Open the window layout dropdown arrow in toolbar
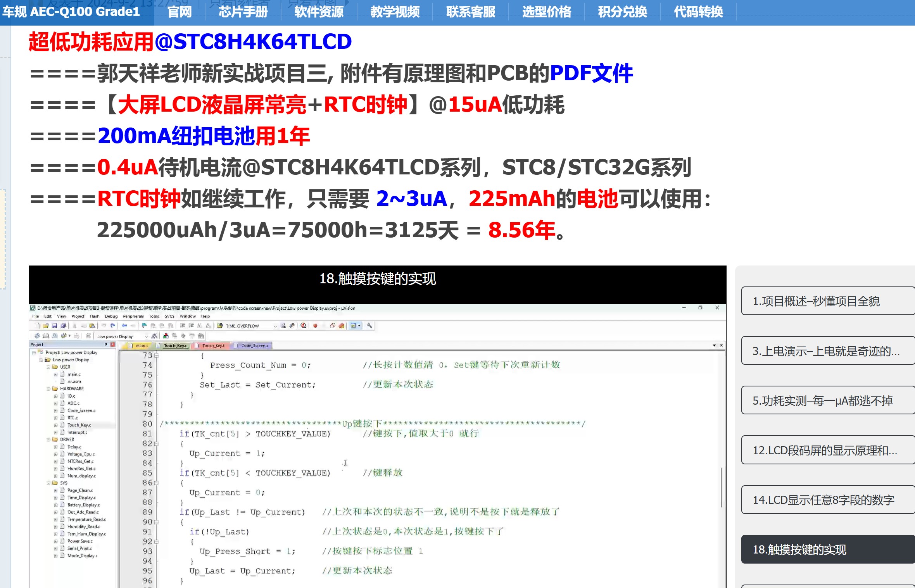Viewport: 915px width, 588px height. tap(359, 326)
